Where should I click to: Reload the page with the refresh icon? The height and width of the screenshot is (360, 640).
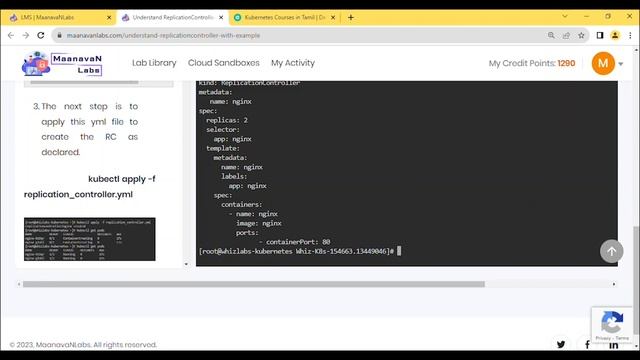click(x=41, y=36)
